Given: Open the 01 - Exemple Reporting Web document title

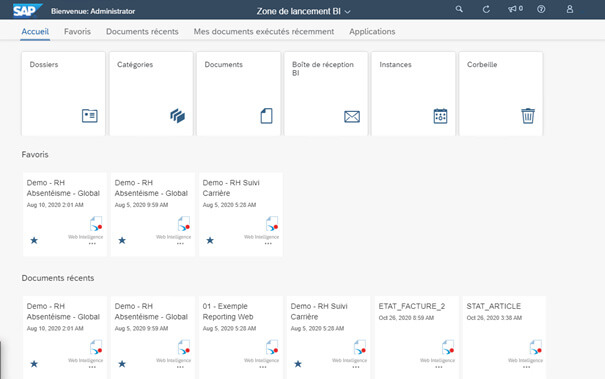Looking at the screenshot, I should 228,311.
